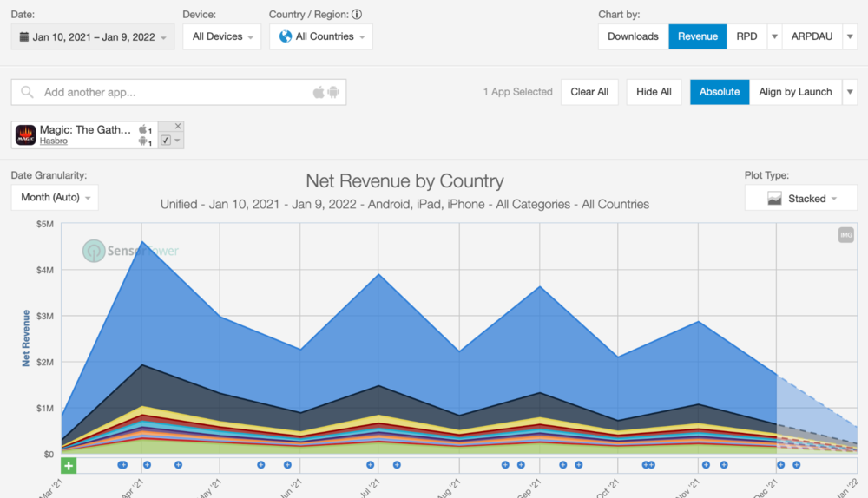
Task: Click the Apple platform filter icon in search box
Action: 319,92
